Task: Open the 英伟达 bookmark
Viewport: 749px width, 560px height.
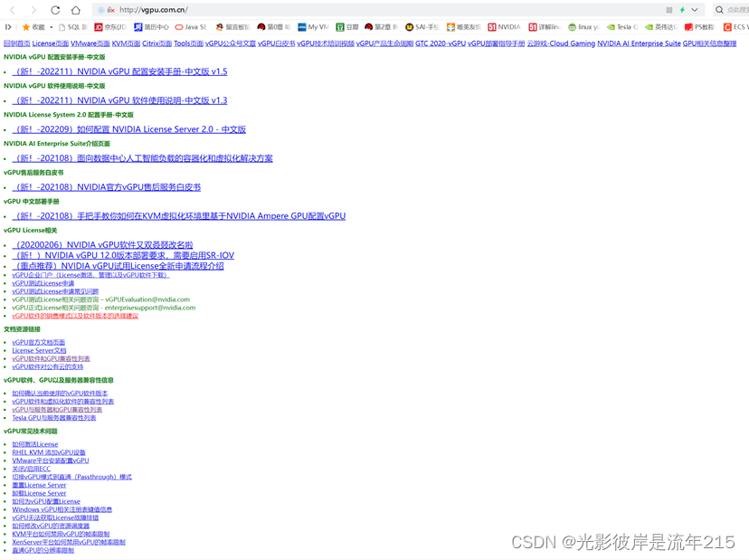Action: [661, 27]
